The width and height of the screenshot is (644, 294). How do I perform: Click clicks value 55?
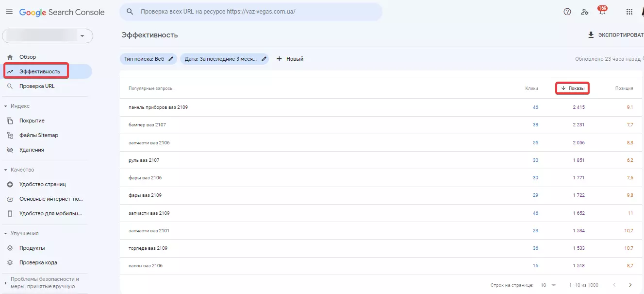click(535, 142)
